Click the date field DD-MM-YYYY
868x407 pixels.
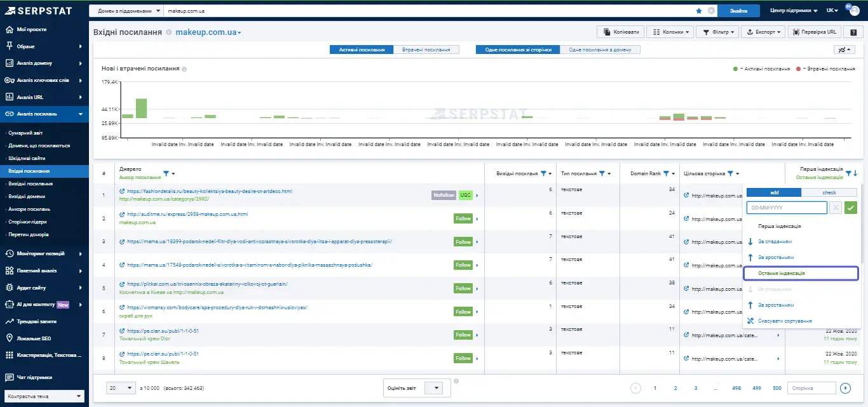[x=787, y=208]
